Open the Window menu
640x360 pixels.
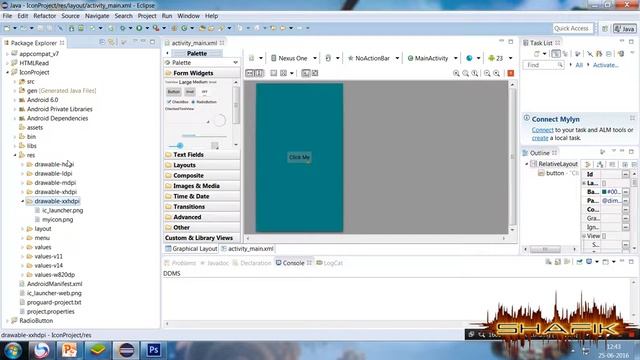click(x=188, y=16)
